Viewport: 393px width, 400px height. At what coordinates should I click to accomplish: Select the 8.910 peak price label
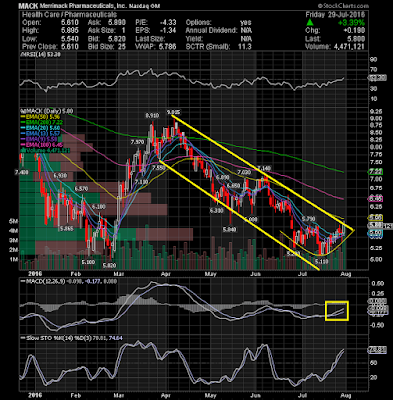(152, 116)
